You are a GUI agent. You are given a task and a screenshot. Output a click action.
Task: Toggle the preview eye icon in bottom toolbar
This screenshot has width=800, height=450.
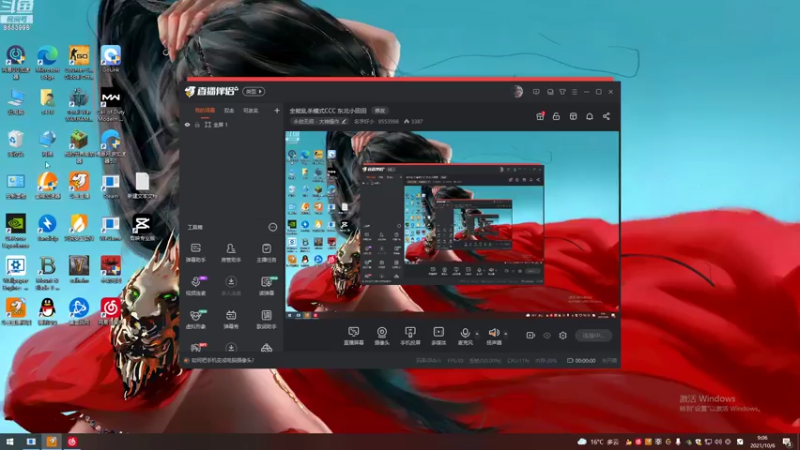(x=547, y=335)
